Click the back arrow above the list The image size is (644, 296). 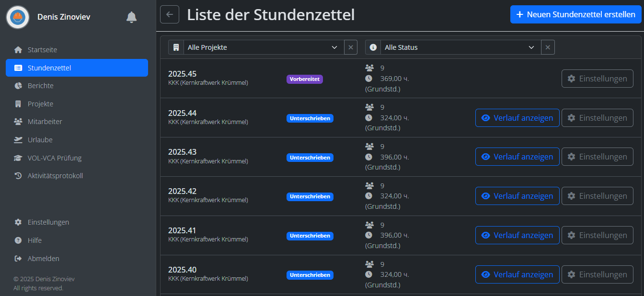coord(169,14)
